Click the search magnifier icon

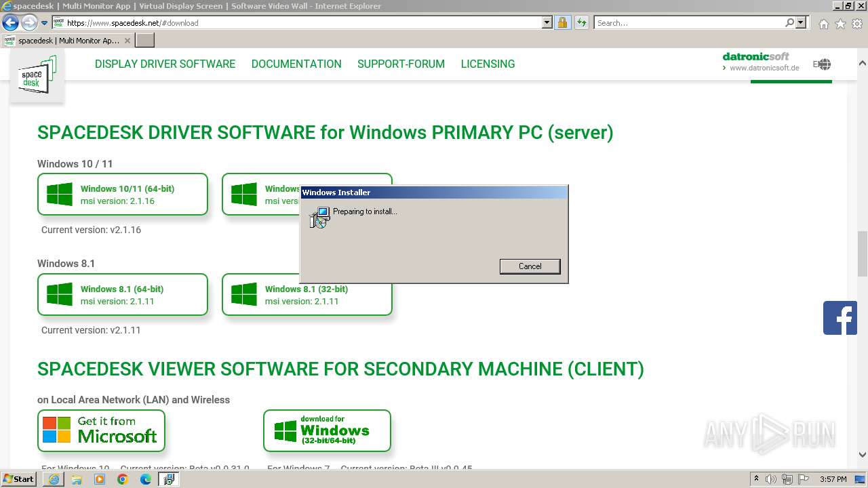click(789, 23)
